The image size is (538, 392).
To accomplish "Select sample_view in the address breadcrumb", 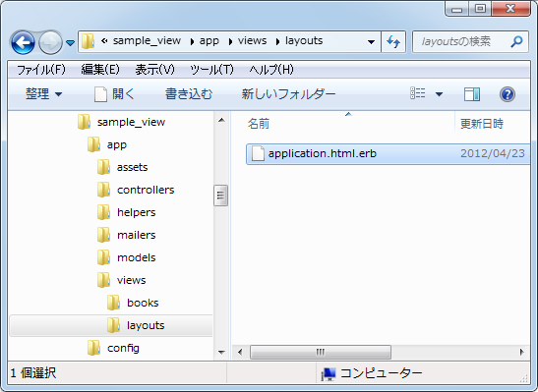I will pyautogui.click(x=147, y=41).
